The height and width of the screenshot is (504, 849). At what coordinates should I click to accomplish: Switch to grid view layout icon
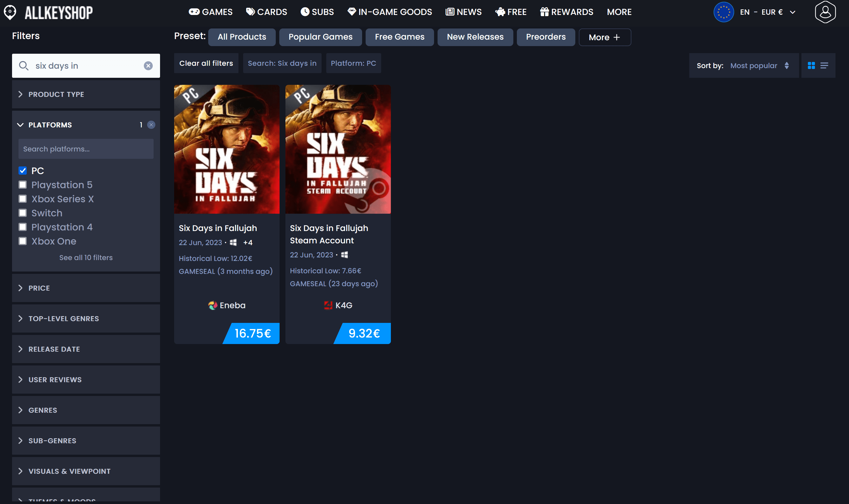pos(811,65)
